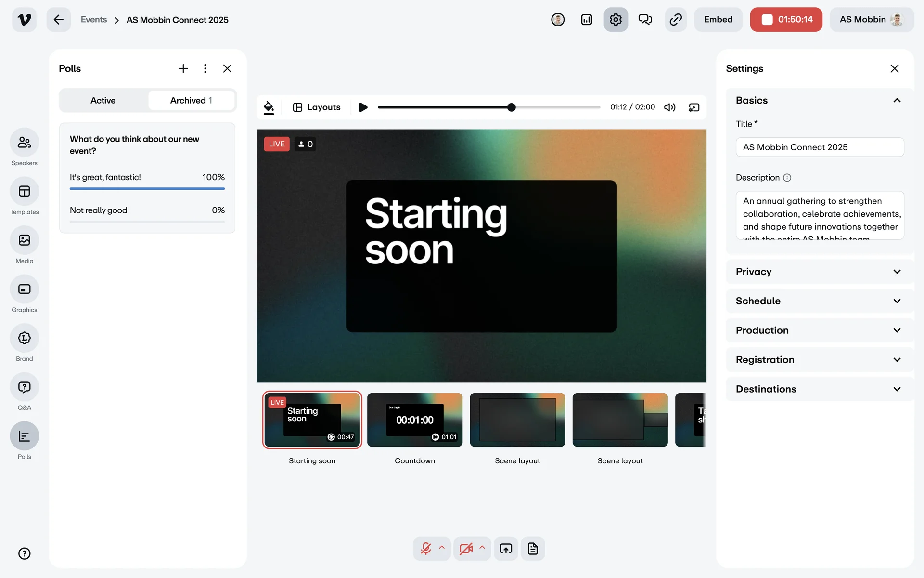Viewport: 924px width, 578px height.
Task: Unmute the microphone
Action: click(425, 549)
